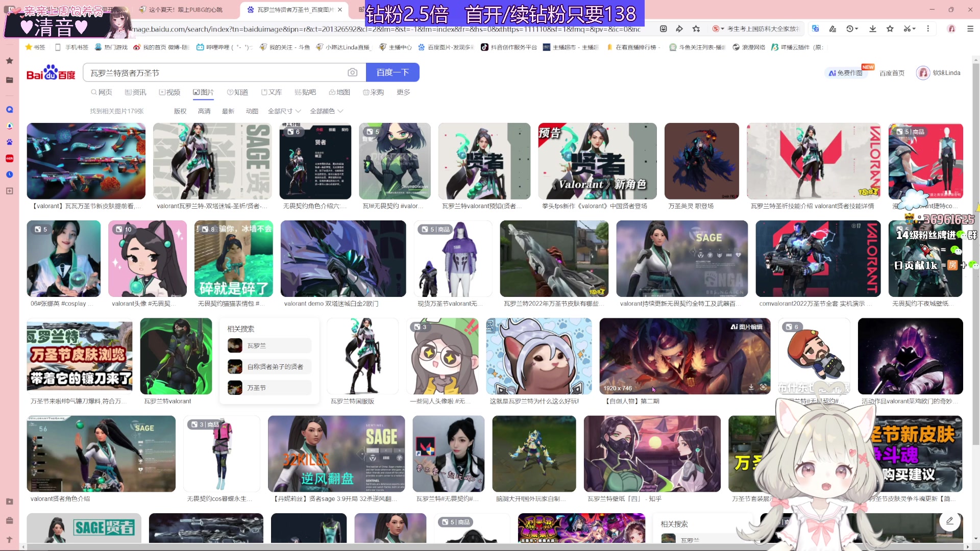This screenshot has width=980, height=551.
Task: Open the hamburger main menu
Action: pyautogui.click(x=970, y=29)
